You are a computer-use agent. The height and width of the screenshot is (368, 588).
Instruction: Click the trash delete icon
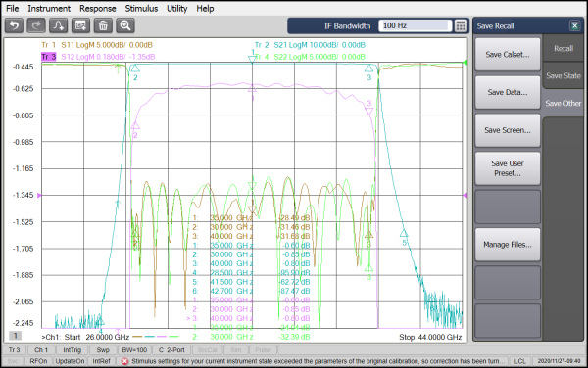point(103,25)
